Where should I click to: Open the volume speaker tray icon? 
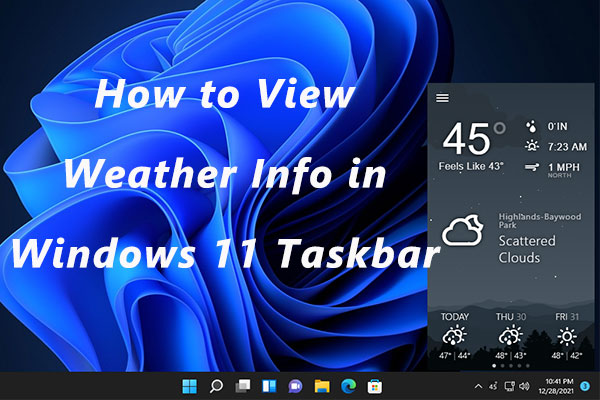[x=524, y=386]
